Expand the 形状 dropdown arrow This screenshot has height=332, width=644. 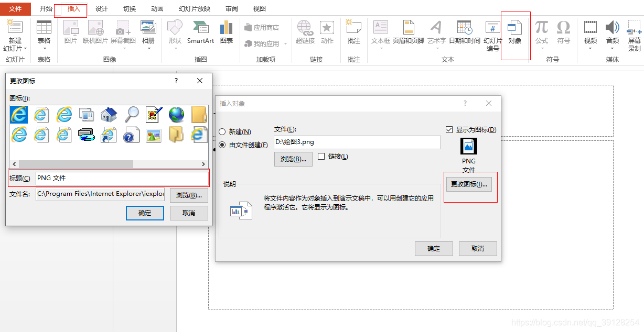[x=175, y=49]
